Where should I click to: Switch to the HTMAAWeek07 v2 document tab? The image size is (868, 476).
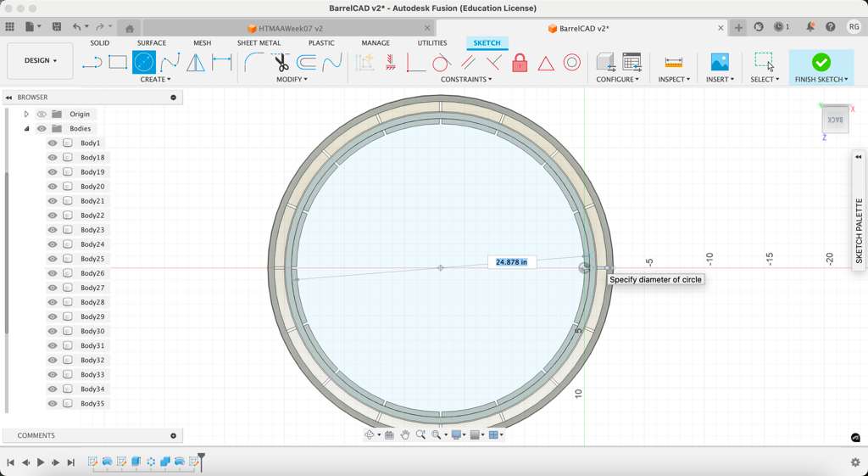[290, 28]
